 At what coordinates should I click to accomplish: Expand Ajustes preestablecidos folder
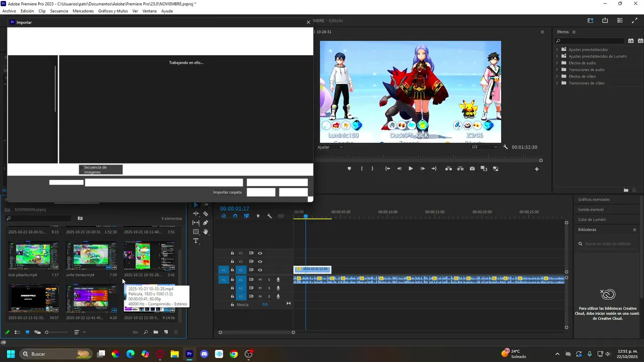tap(557, 50)
